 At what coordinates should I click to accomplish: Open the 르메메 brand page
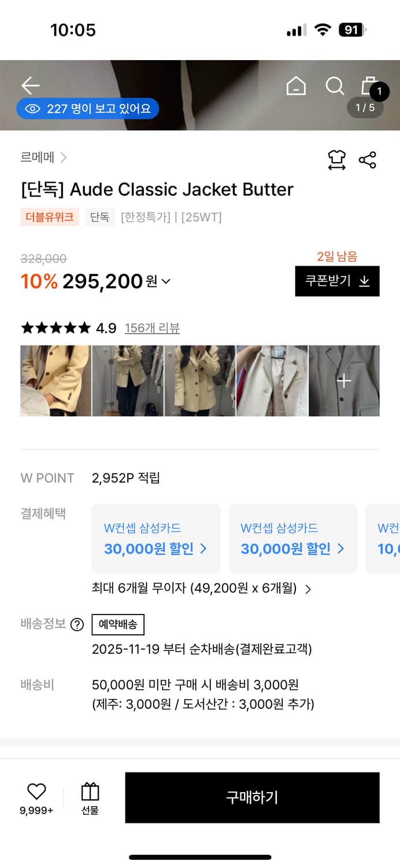[34, 157]
